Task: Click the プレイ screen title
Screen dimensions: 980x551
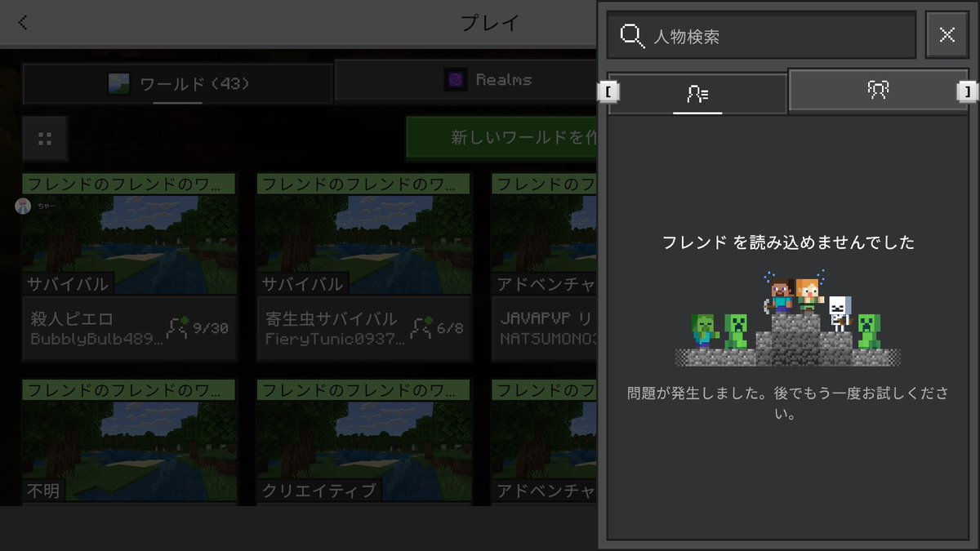Action: point(489,23)
